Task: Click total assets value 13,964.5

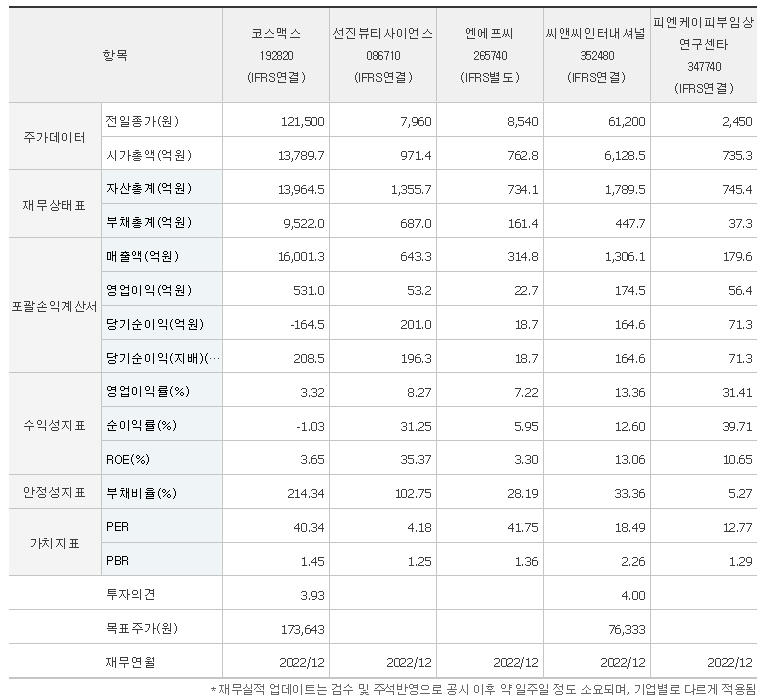Action: point(301,189)
